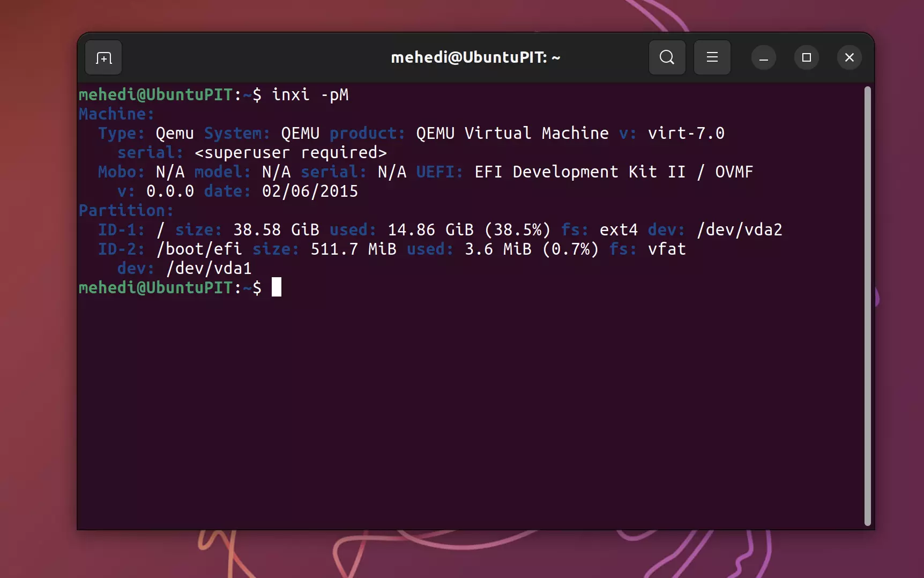This screenshot has height=578, width=924.
Task: Click the ID-2: label
Action: pyautogui.click(x=121, y=249)
